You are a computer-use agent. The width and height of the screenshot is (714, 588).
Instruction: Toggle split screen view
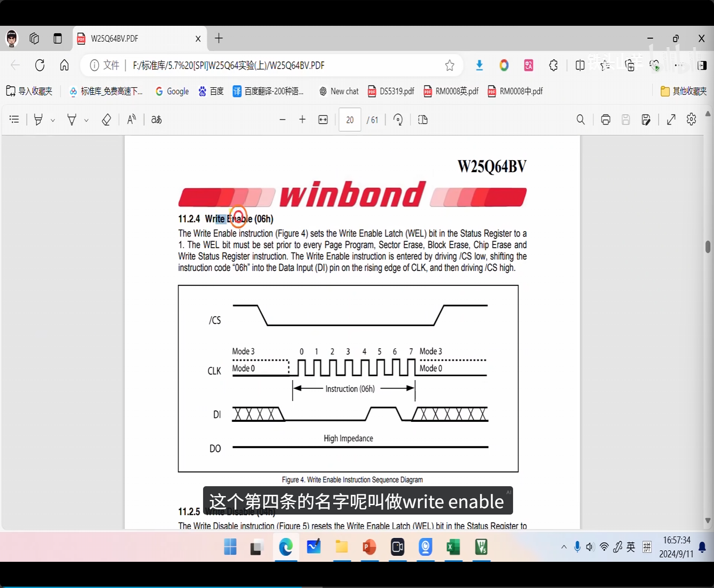pos(580,65)
